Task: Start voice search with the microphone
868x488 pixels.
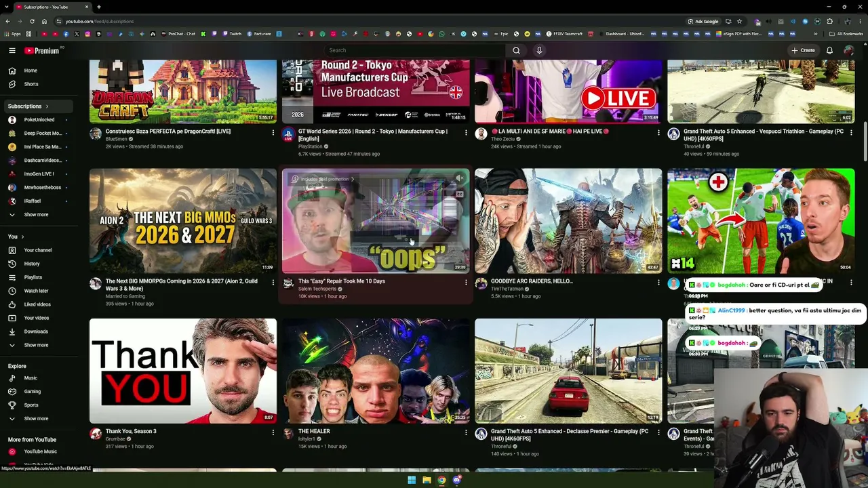Action: [x=539, y=50]
